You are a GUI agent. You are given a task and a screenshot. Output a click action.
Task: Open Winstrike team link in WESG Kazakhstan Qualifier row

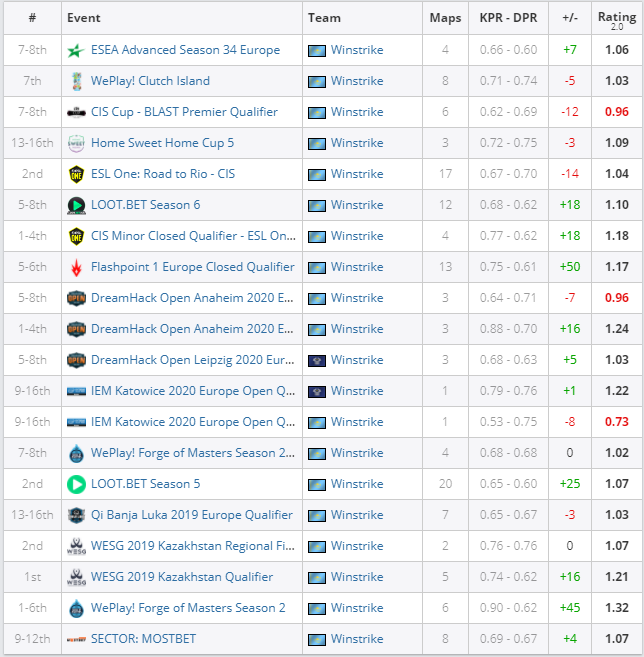357,577
